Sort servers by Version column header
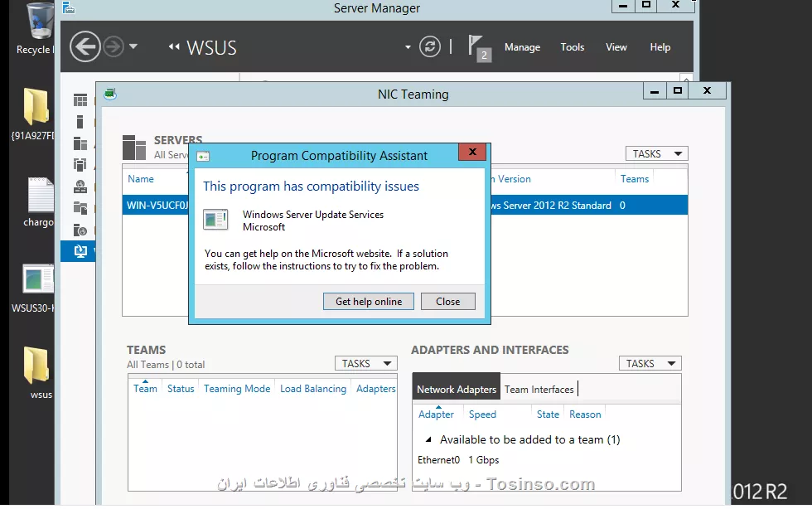Image resolution: width=812 pixels, height=509 pixels. [514, 179]
